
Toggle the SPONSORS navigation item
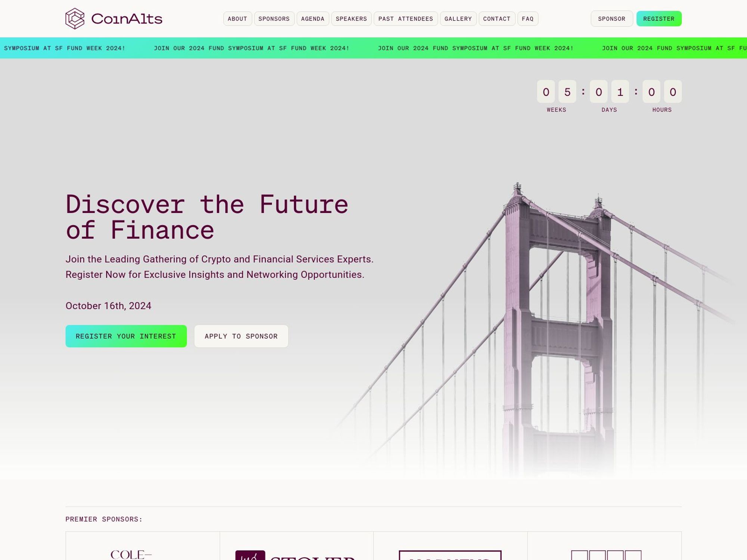click(273, 18)
